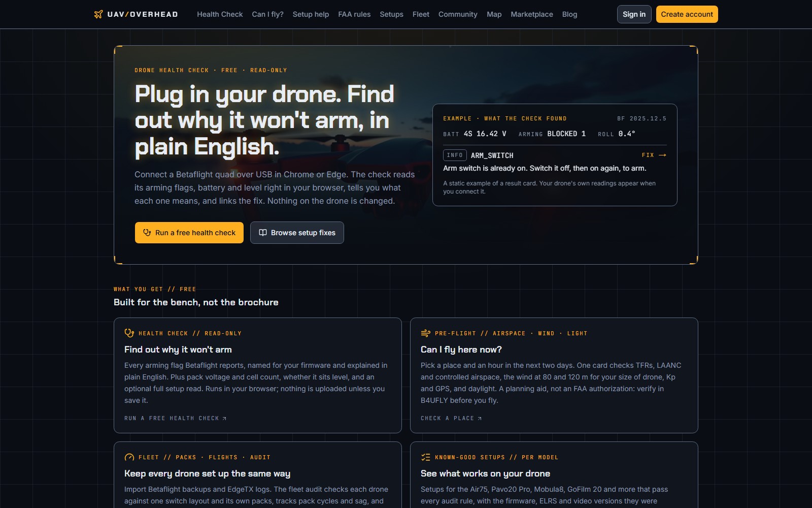Click the Sign in button

(634, 14)
